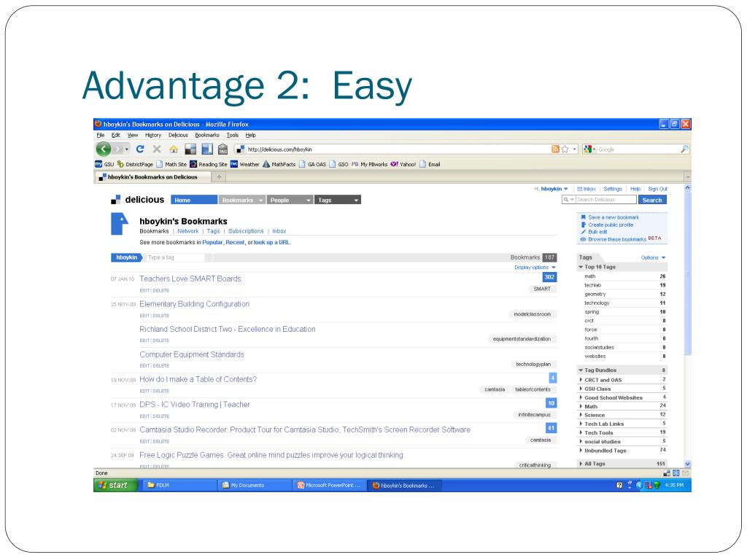Click the Delicious sidebar toolbar icon

(x=206, y=149)
